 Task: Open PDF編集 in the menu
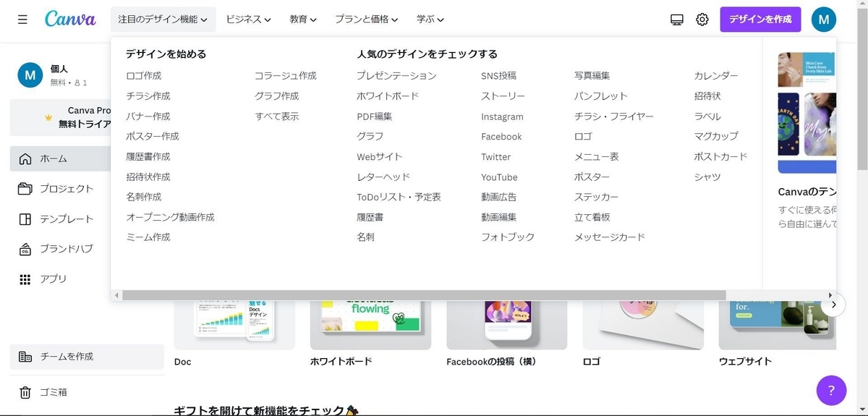click(375, 116)
